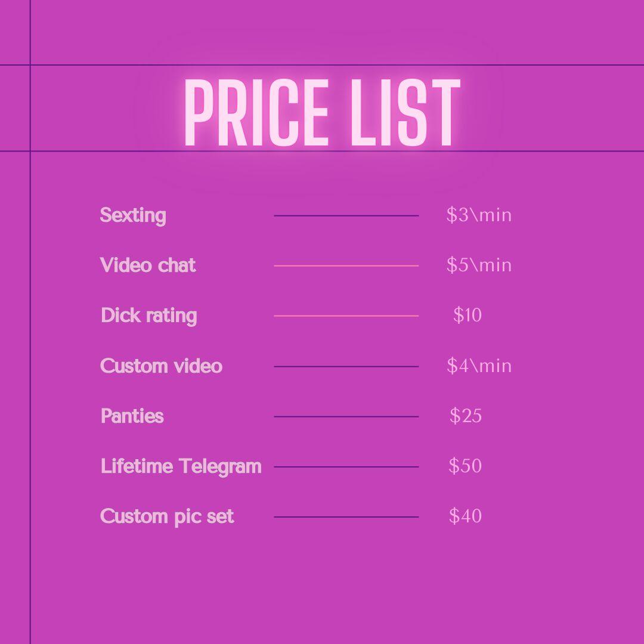Click the $40 price
The height and width of the screenshot is (644, 644).
pos(465,516)
